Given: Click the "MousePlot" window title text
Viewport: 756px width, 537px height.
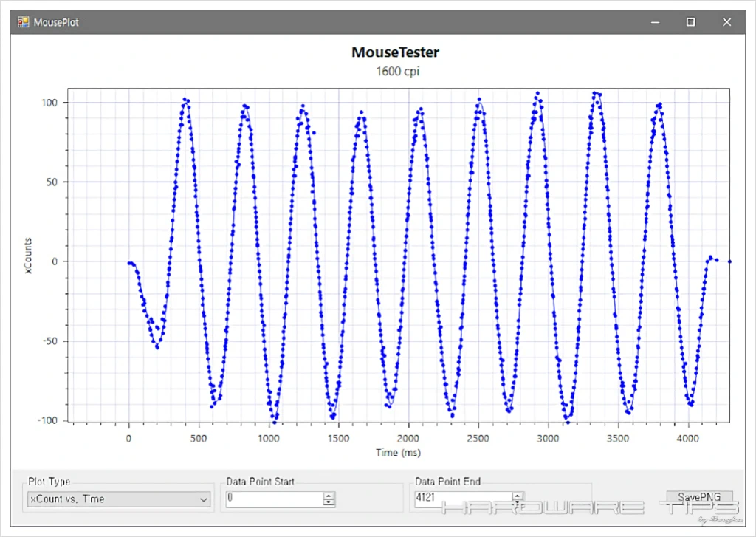Looking at the screenshot, I should tap(56, 22).
